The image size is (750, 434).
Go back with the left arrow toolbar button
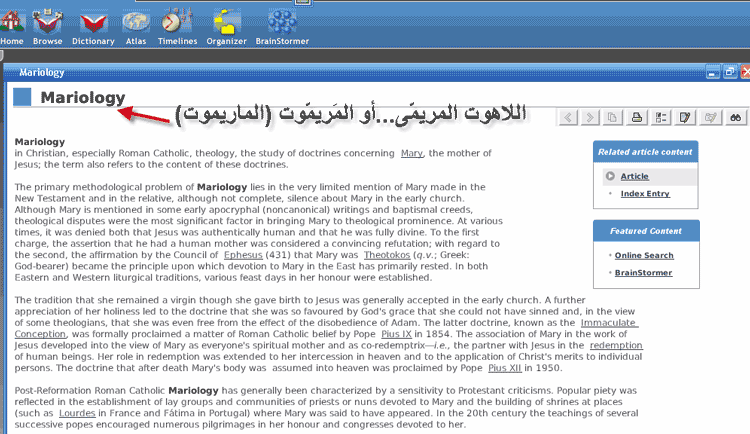[568, 117]
